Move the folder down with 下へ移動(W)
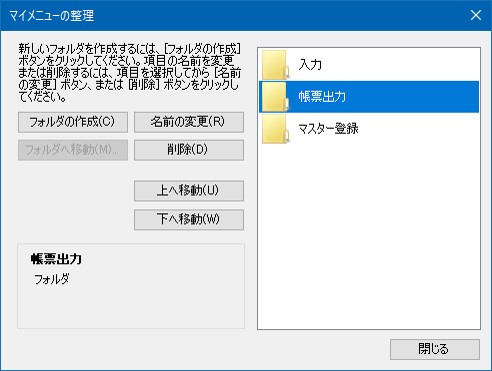492x371 pixels. pyautogui.click(x=189, y=219)
